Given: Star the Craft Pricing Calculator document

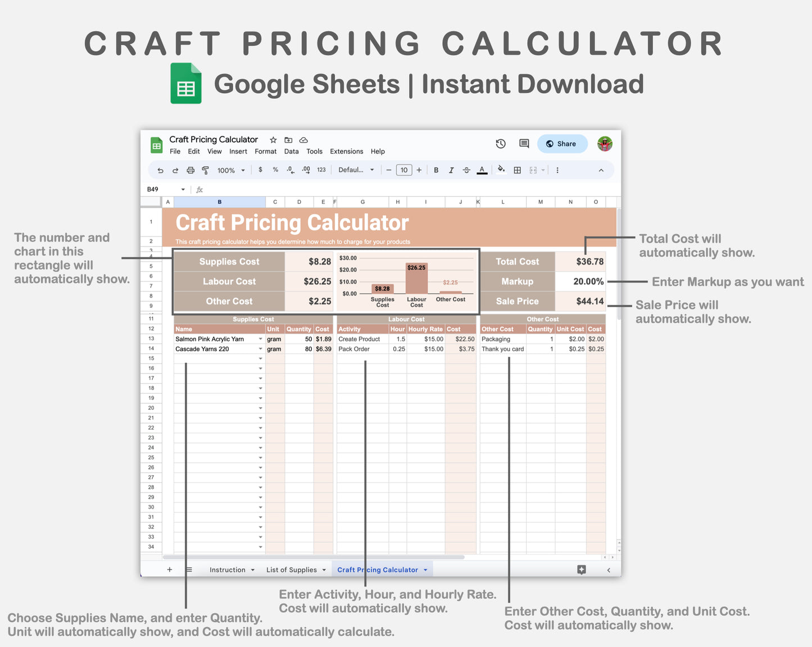Looking at the screenshot, I should 273,140.
